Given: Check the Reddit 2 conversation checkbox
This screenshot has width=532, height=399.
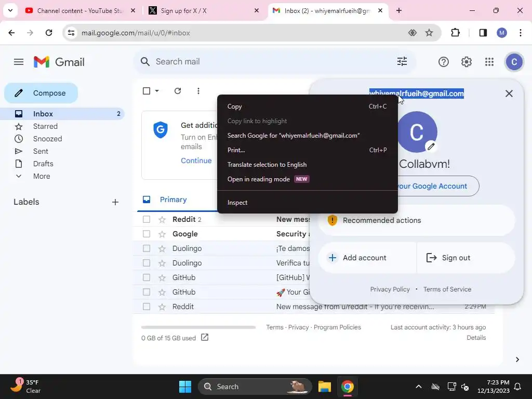Looking at the screenshot, I should pyautogui.click(x=147, y=220).
